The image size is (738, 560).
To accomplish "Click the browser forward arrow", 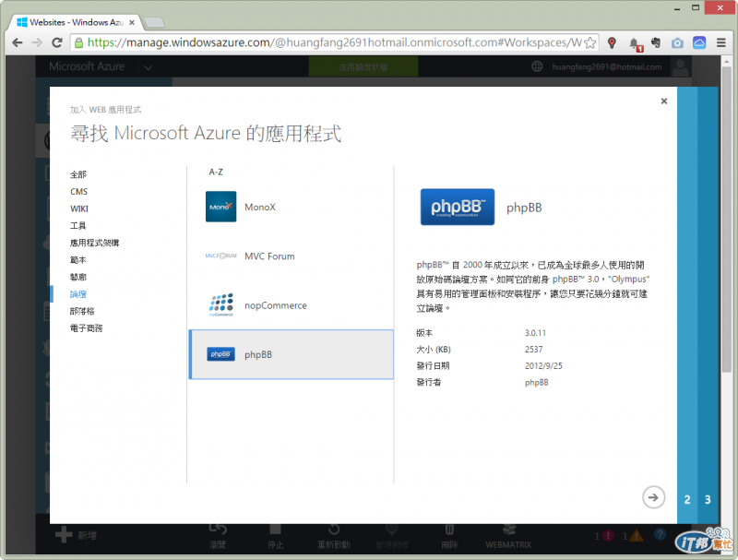I will coord(37,42).
